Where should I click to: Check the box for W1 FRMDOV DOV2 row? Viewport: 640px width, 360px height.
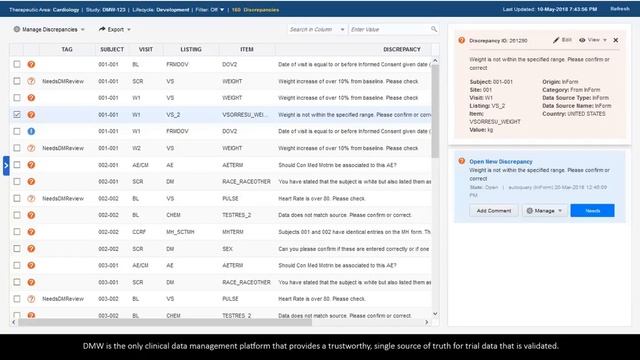pyautogui.click(x=17, y=131)
